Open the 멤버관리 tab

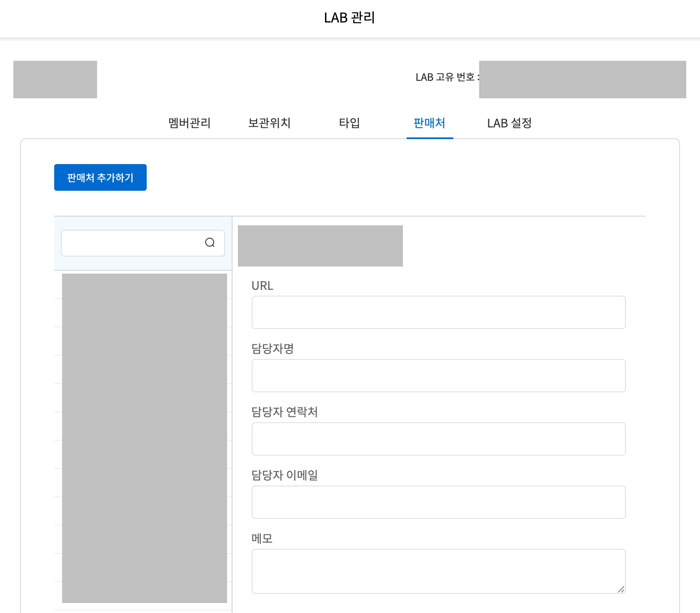tap(190, 123)
